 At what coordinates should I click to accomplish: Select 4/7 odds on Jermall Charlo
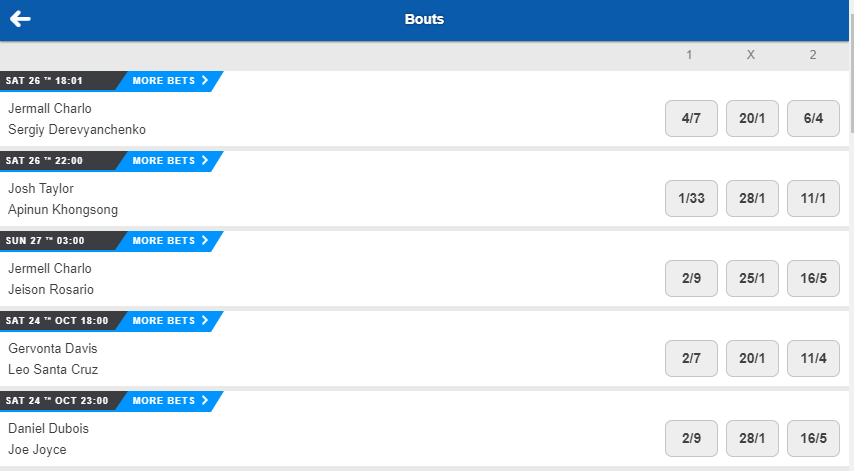coord(691,118)
